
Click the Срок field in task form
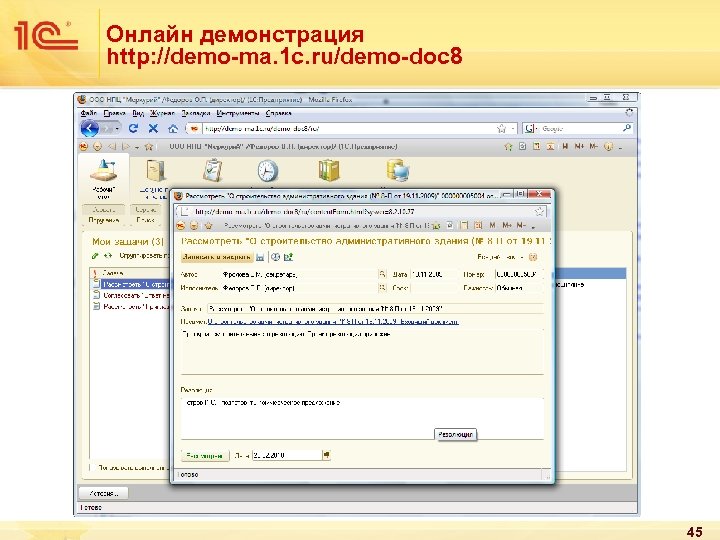433,288
